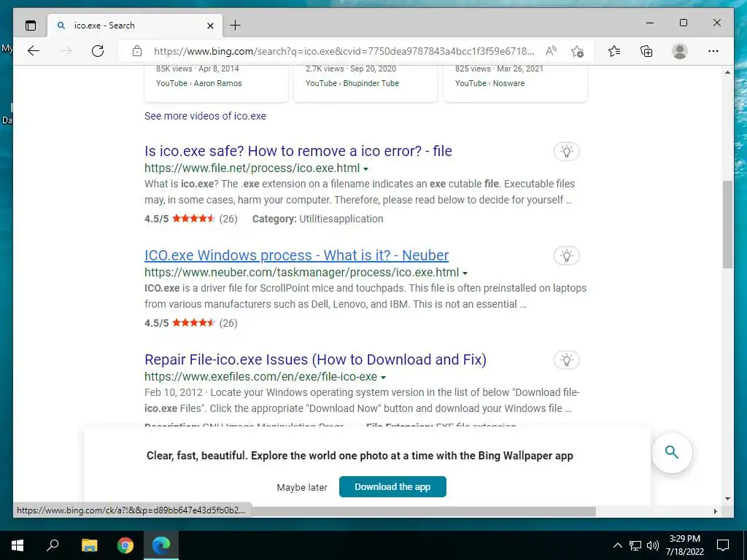Click the floating search magnifier button
747x560 pixels.
point(672,452)
